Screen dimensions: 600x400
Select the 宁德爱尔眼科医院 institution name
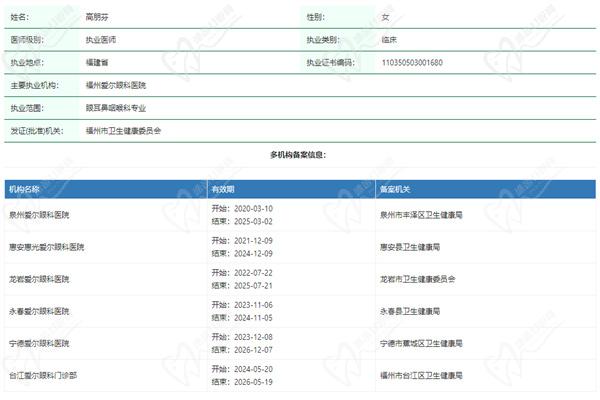coord(41,343)
